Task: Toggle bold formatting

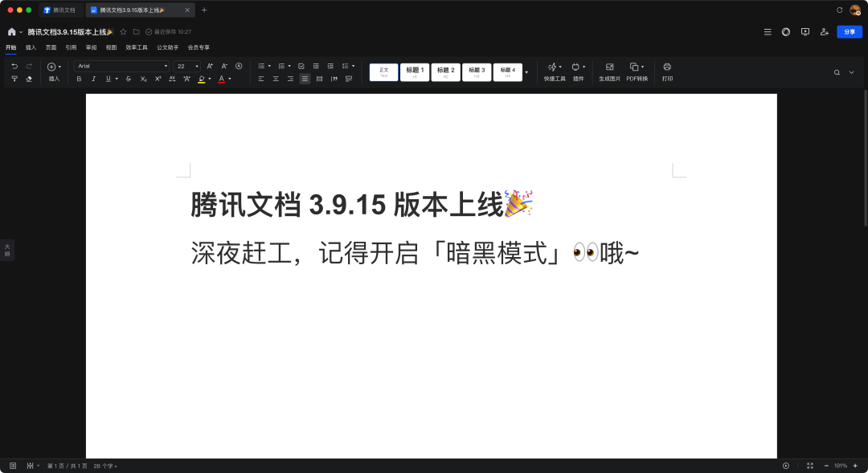Action: tap(79, 80)
